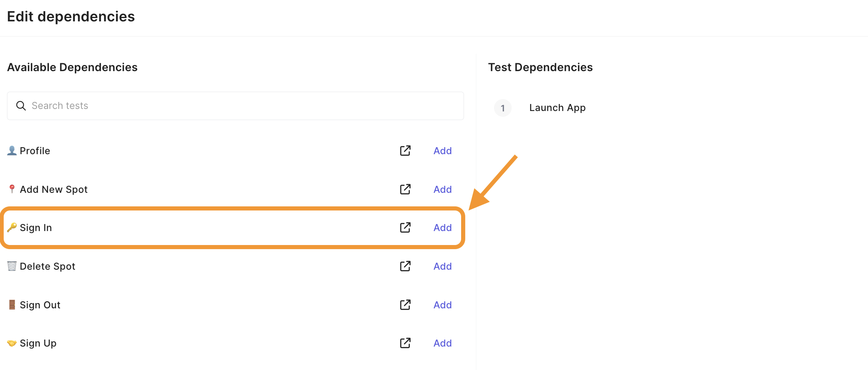
Task: Add Sign Out as a dependency
Action: 442,305
